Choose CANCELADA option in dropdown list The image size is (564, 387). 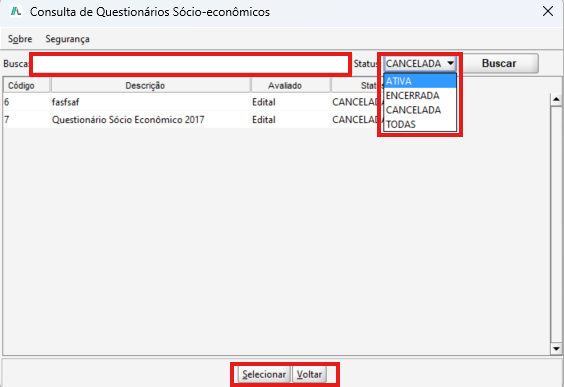click(420, 110)
